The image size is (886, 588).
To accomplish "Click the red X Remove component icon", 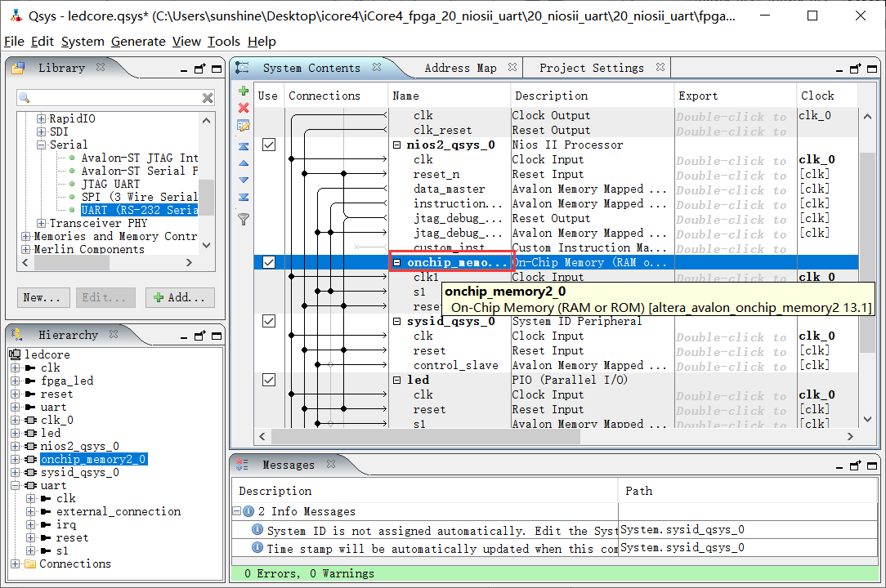I will 243,108.
